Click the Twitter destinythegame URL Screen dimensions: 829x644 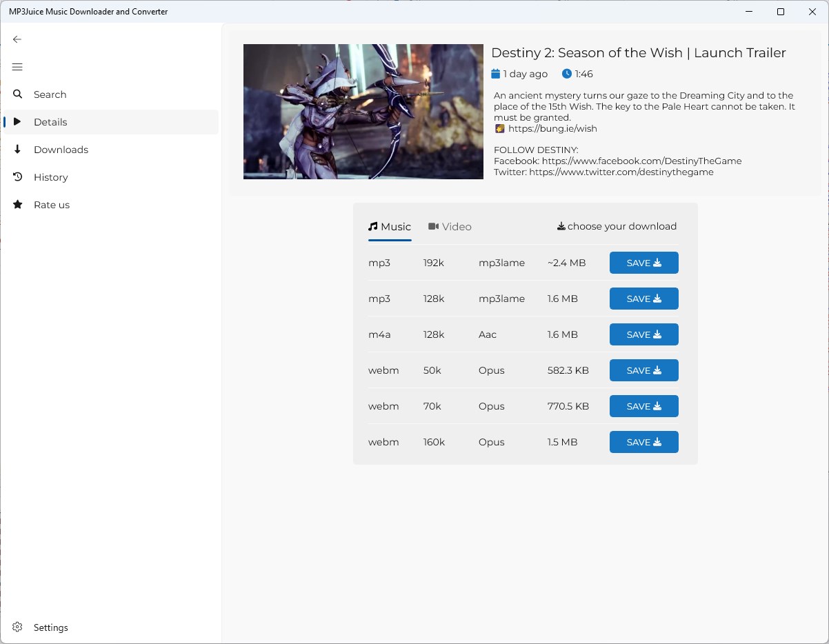click(621, 172)
